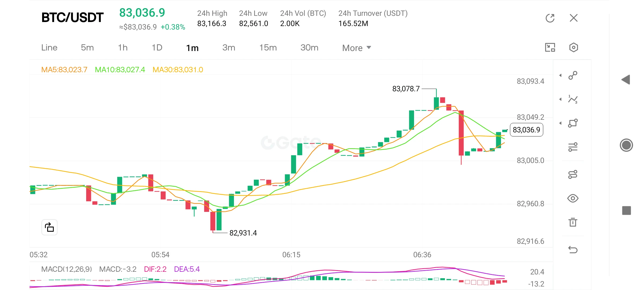Click the refresh arrow icon at top

550,18
